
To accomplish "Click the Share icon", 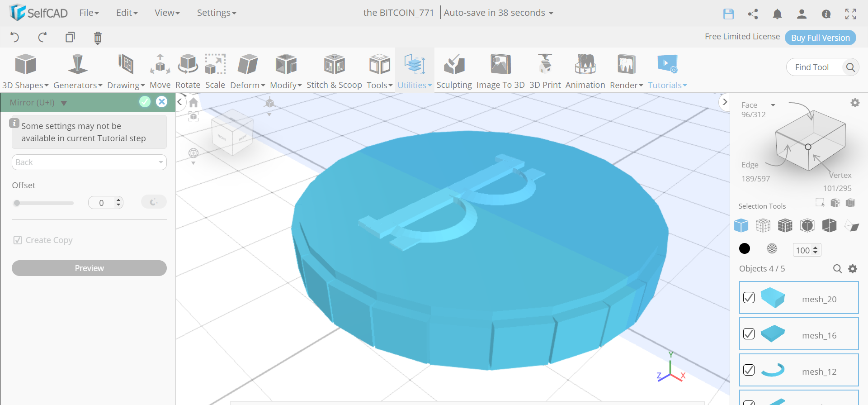I will tap(753, 14).
